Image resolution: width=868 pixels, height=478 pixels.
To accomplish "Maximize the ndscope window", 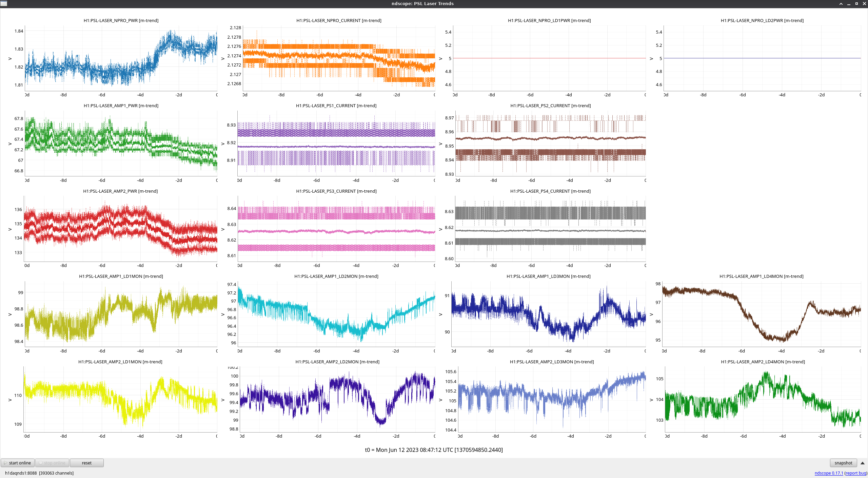I will click(856, 4).
